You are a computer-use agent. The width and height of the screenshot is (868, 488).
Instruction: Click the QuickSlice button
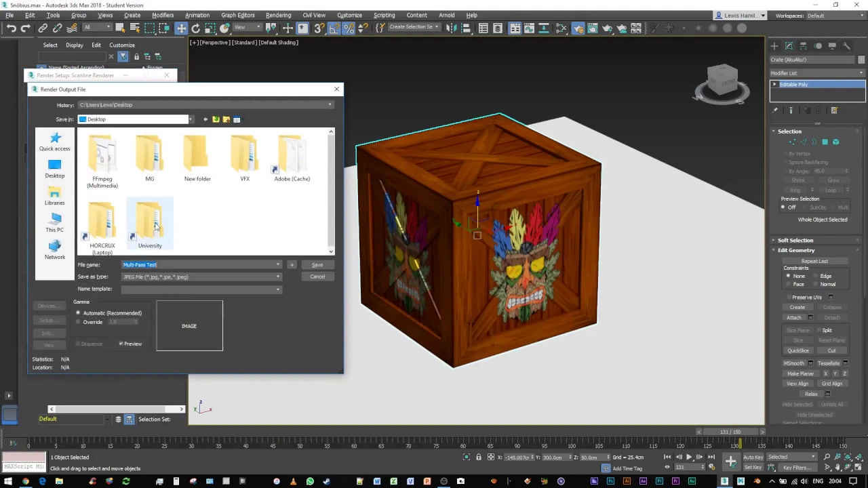pos(798,350)
